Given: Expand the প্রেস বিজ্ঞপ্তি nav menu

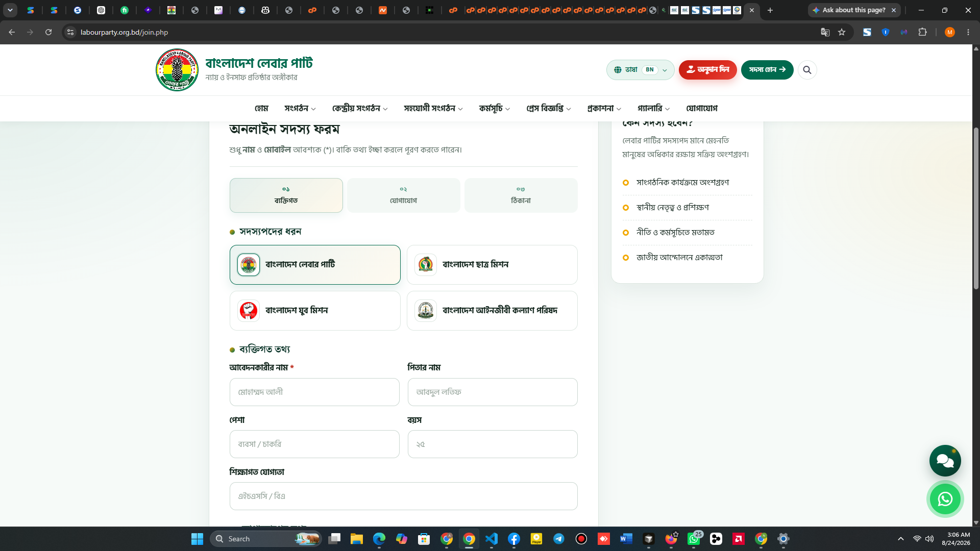Looking at the screenshot, I should coord(548,108).
